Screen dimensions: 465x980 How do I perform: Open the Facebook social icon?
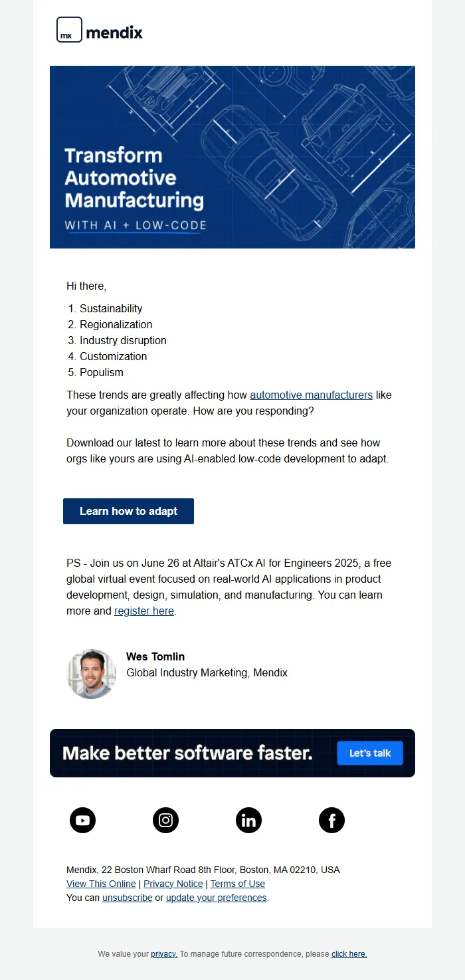point(332,821)
